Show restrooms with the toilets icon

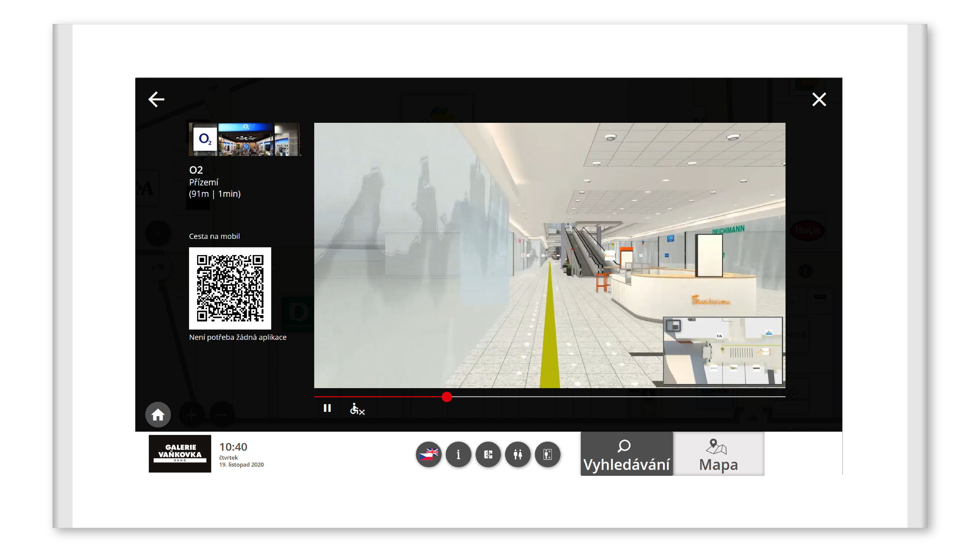518,454
